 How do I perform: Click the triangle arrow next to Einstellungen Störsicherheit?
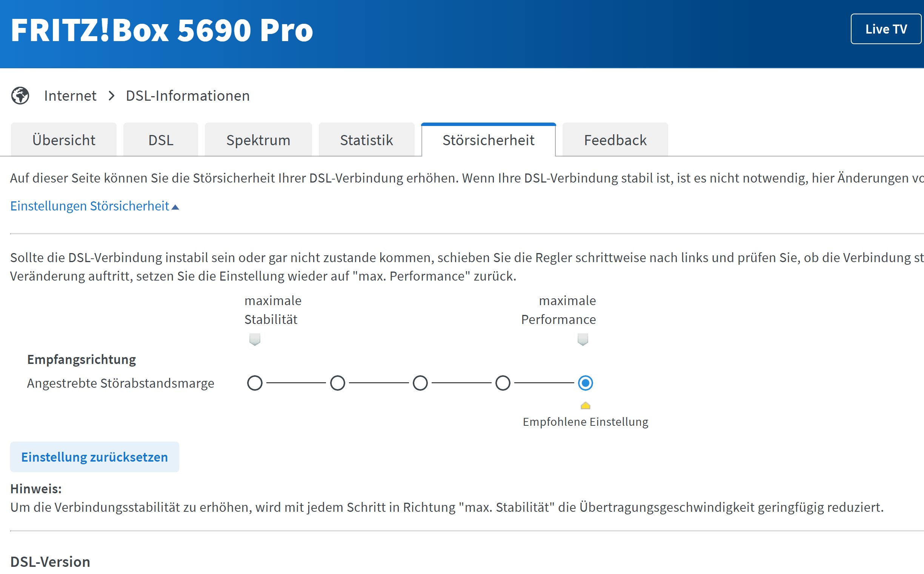(x=175, y=207)
